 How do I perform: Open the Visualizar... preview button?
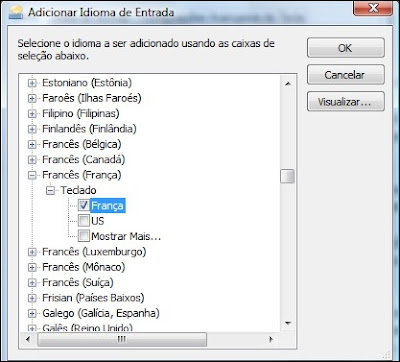pyautogui.click(x=345, y=101)
